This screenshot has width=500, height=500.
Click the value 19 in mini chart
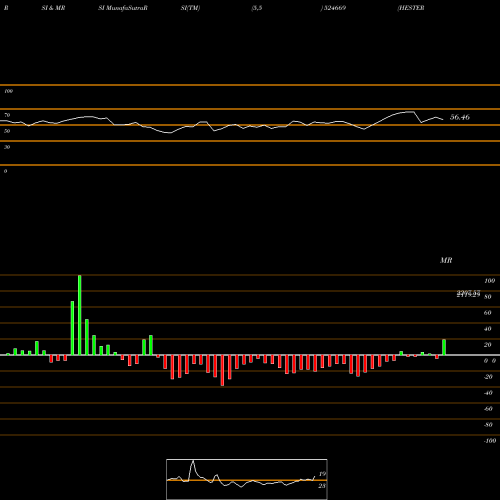tap(322, 474)
